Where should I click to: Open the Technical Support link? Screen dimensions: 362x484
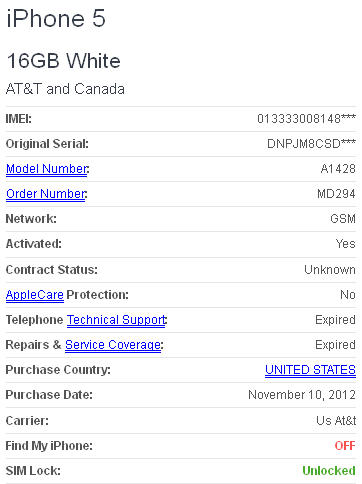point(116,320)
